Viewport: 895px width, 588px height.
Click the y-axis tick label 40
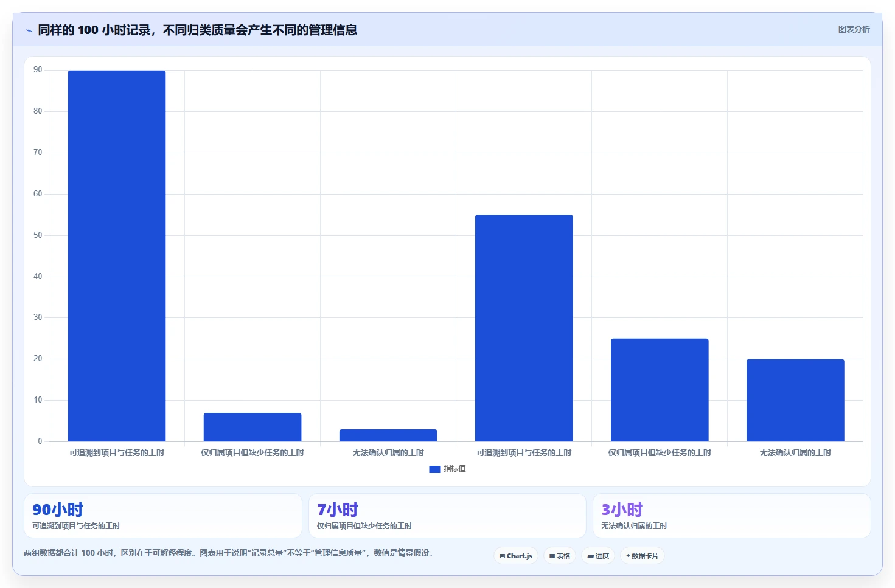click(x=38, y=277)
